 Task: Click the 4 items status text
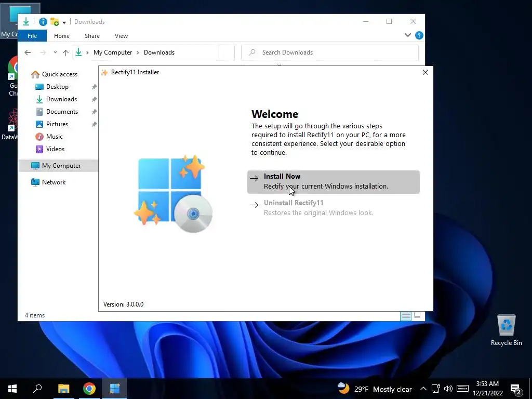35,315
